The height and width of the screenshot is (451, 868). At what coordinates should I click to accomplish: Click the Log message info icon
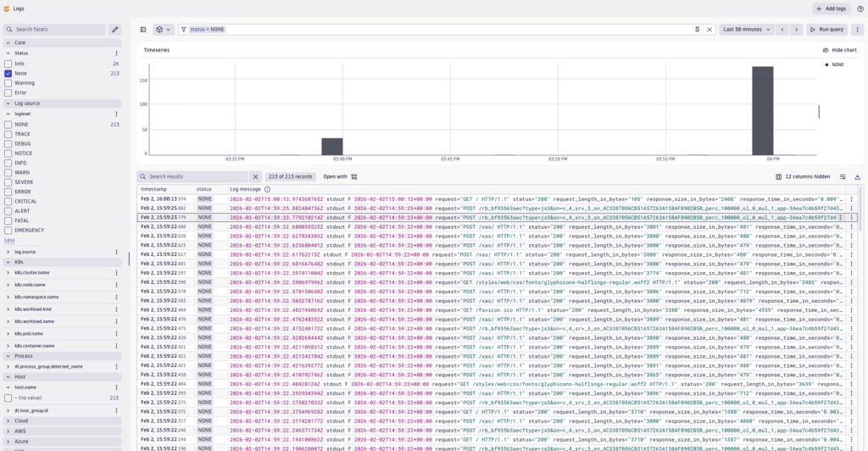267,189
